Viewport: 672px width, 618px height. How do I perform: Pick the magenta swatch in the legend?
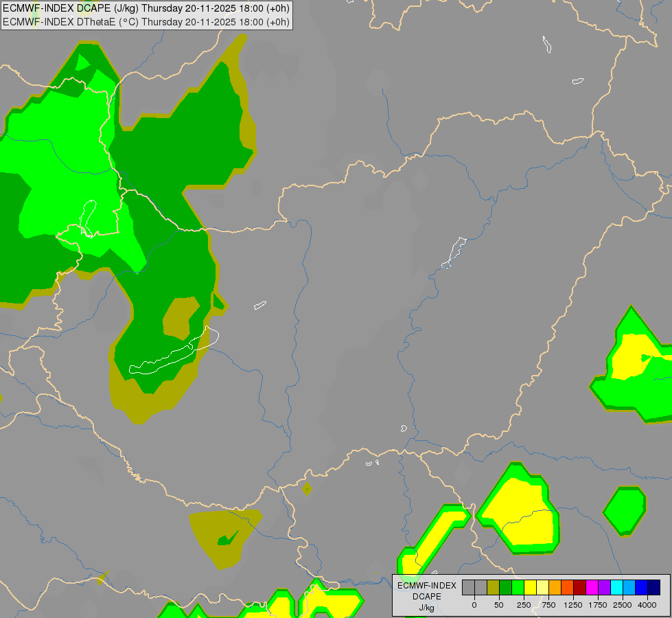(x=592, y=588)
